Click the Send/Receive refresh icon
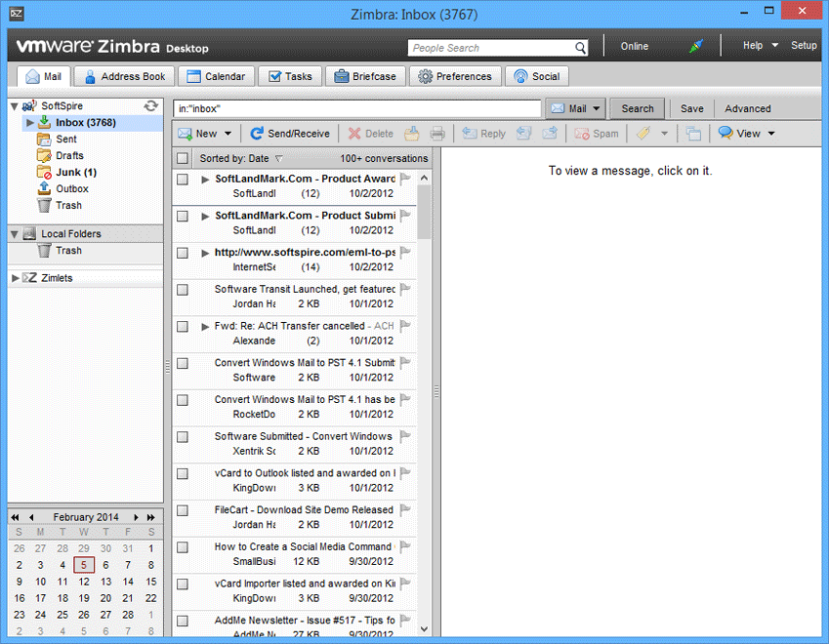This screenshot has height=644, width=829. tap(257, 134)
